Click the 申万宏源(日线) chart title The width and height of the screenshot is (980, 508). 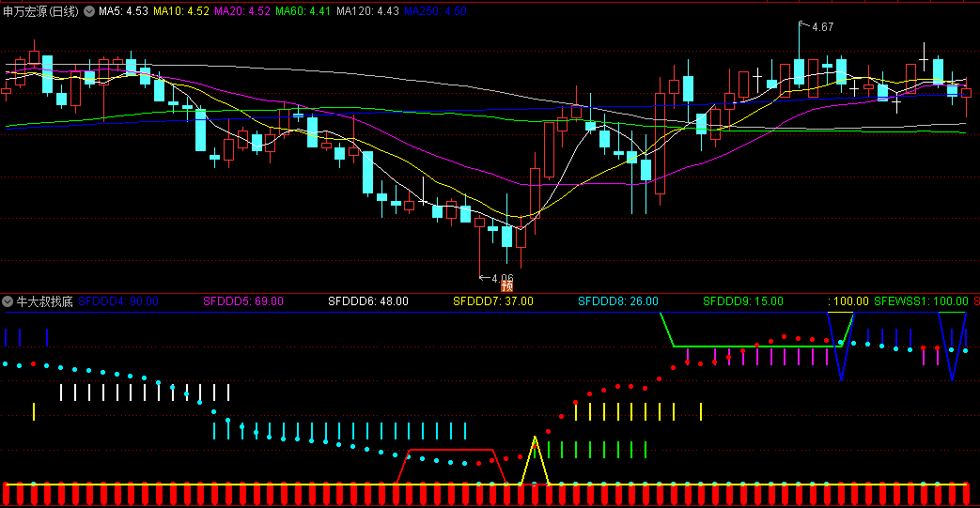40,11
